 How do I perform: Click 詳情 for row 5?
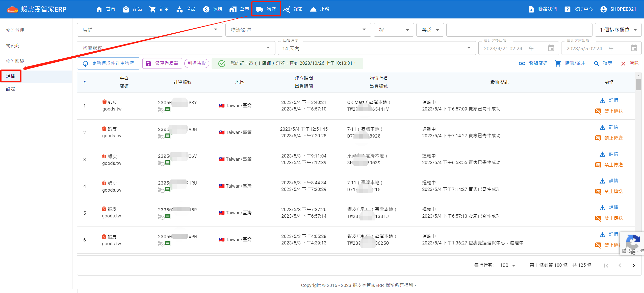609,208
